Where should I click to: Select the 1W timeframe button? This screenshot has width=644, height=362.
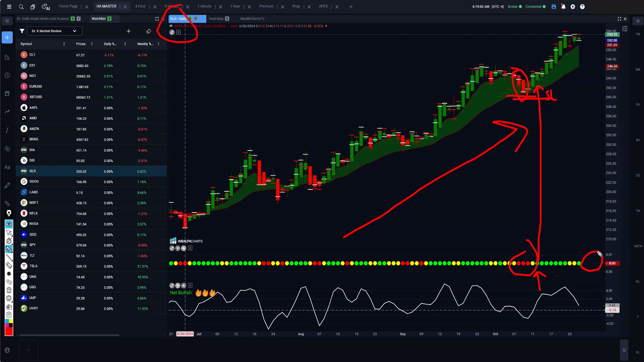[638, 211]
